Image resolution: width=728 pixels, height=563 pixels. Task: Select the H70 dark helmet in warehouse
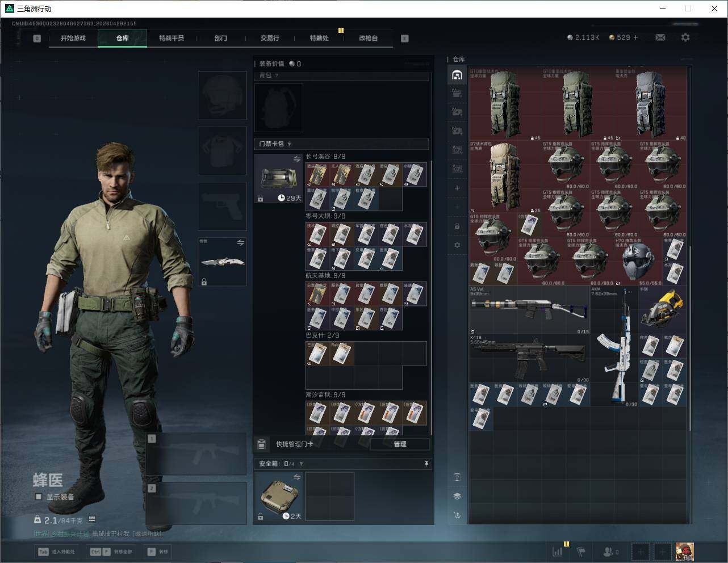tap(638, 262)
